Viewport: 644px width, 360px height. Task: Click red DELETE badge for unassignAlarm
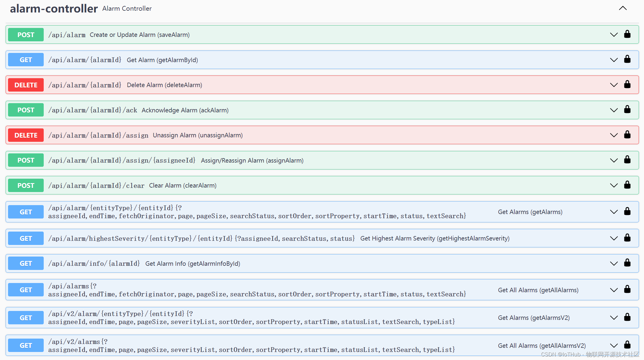tap(26, 135)
